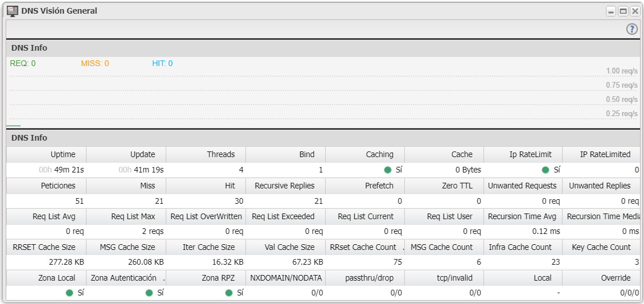Image resolution: width=644 pixels, height=304 pixels.
Task: Minimize the DNS Visión General panel
Action: (x=611, y=11)
